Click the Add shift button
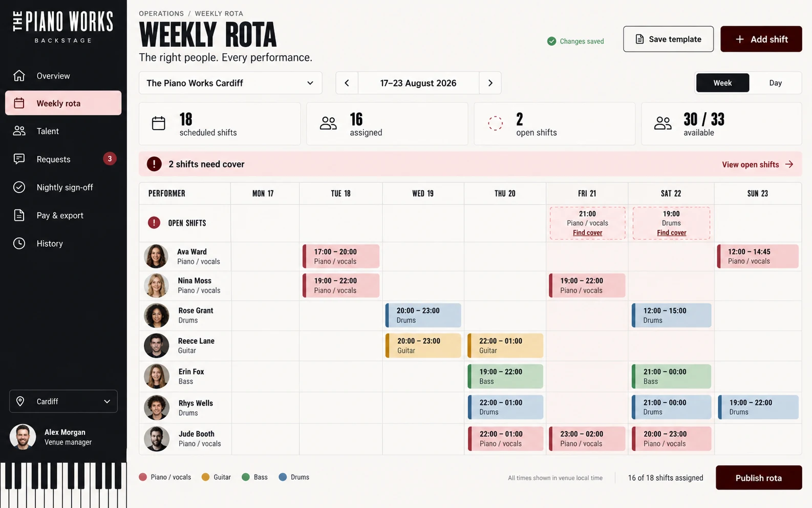 (x=761, y=39)
